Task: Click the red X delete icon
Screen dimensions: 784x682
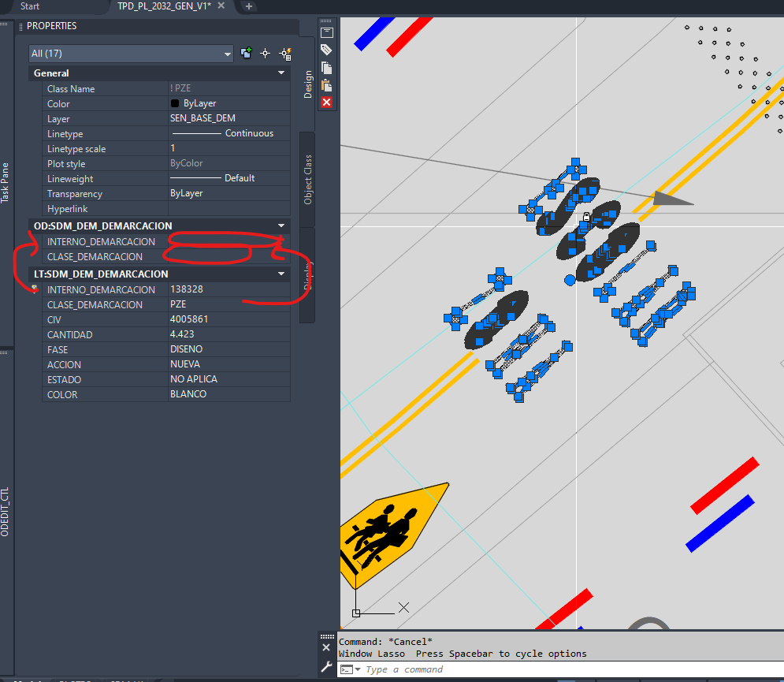Action: pos(326,102)
